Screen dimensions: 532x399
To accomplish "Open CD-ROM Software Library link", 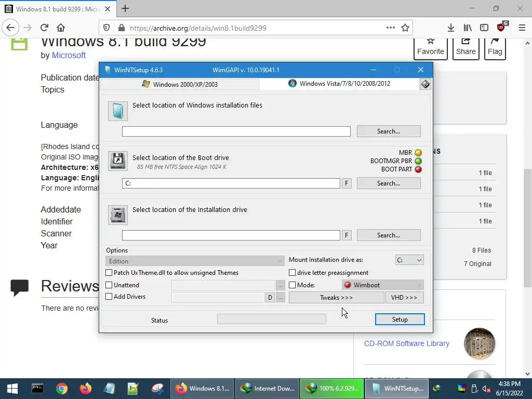I will (x=406, y=343).
